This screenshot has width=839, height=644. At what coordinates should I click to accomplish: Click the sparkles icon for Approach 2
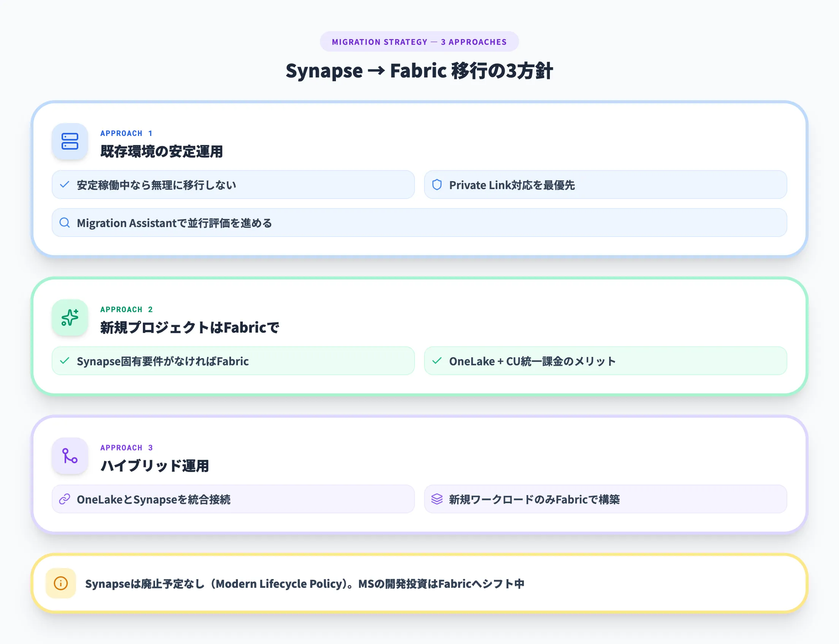click(70, 317)
